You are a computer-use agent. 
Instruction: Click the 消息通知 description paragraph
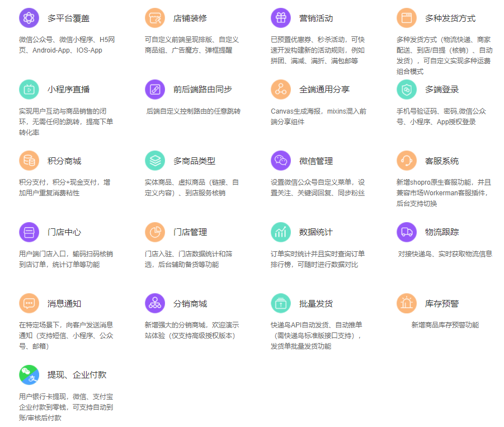pyautogui.click(x=66, y=335)
